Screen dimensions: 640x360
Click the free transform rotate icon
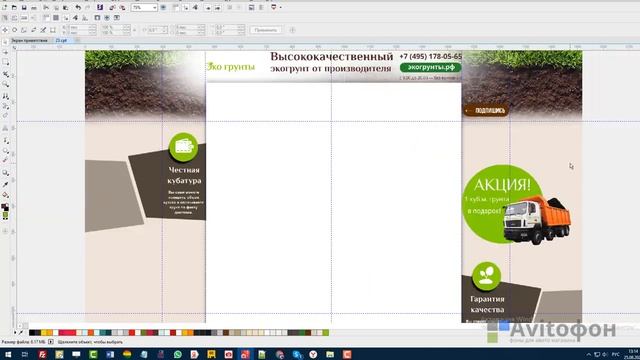tap(15, 30)
